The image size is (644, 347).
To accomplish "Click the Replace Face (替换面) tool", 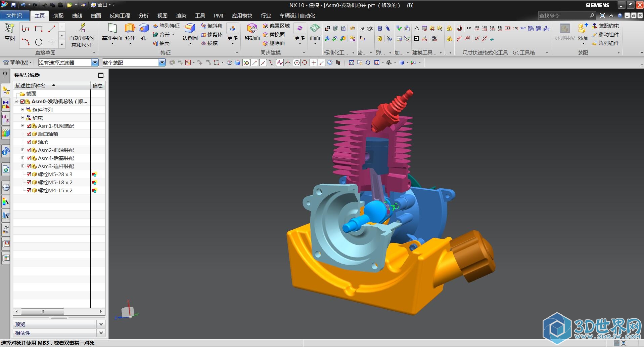I will pos(274,35).
